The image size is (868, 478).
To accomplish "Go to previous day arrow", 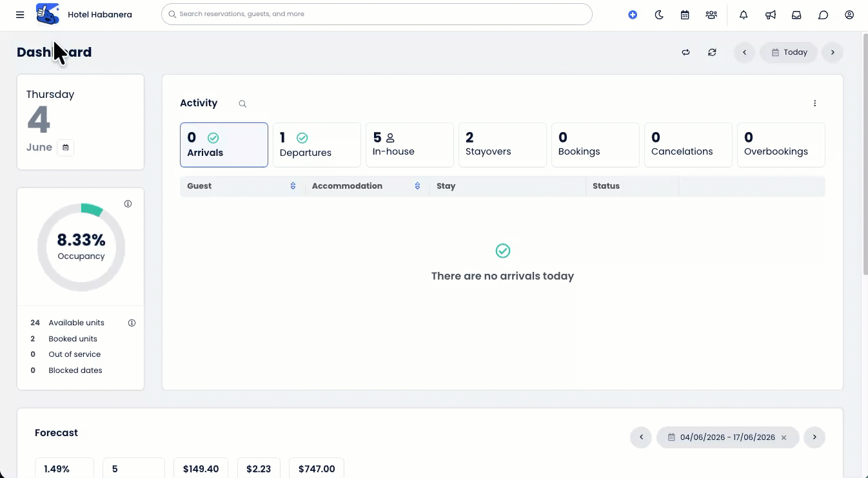I will 744,52.
